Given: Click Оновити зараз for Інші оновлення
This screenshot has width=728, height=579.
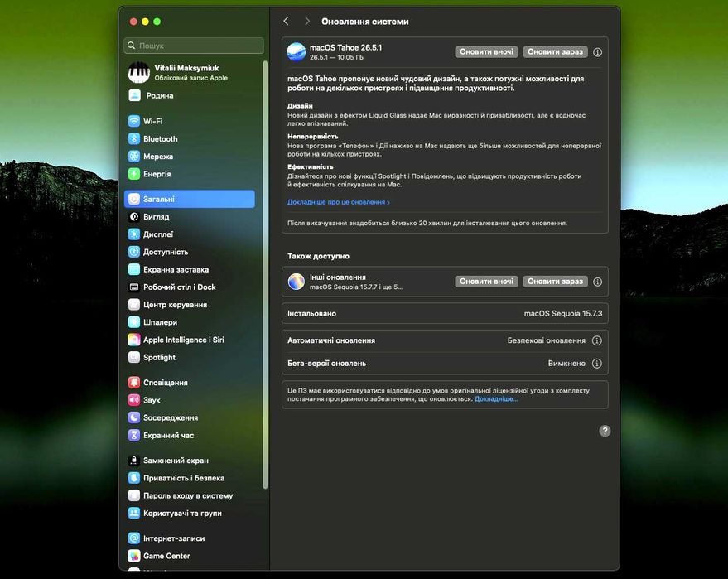Looking at the screenshot, I should pos(555,282).
